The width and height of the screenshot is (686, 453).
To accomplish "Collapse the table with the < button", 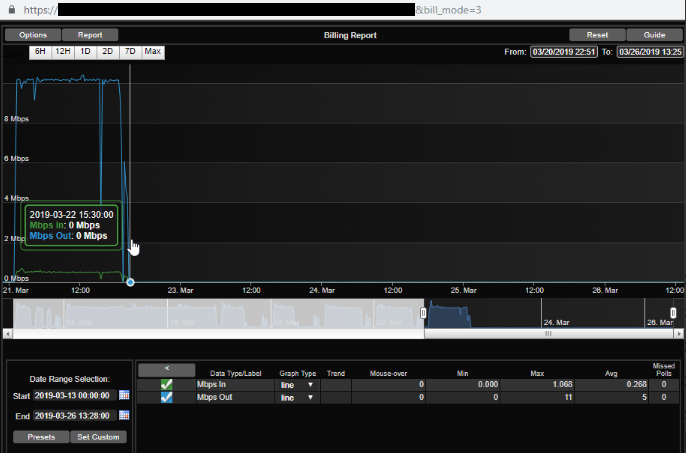I will pos(167,370).
